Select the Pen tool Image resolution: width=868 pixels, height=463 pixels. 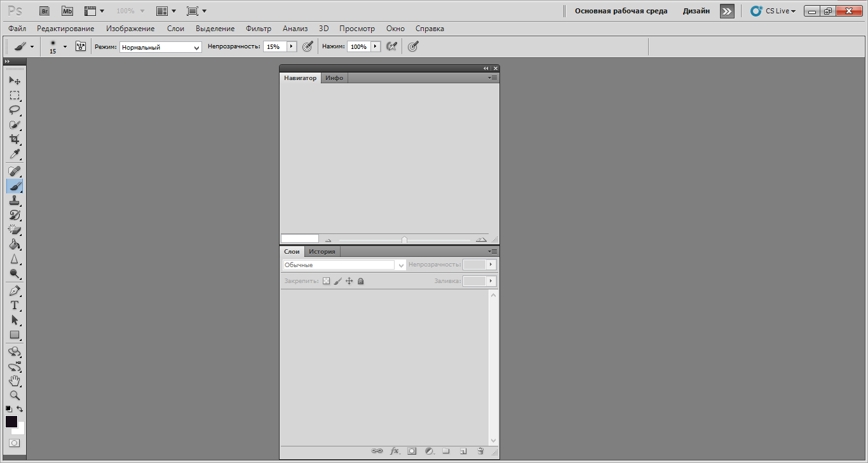point(14,291)
